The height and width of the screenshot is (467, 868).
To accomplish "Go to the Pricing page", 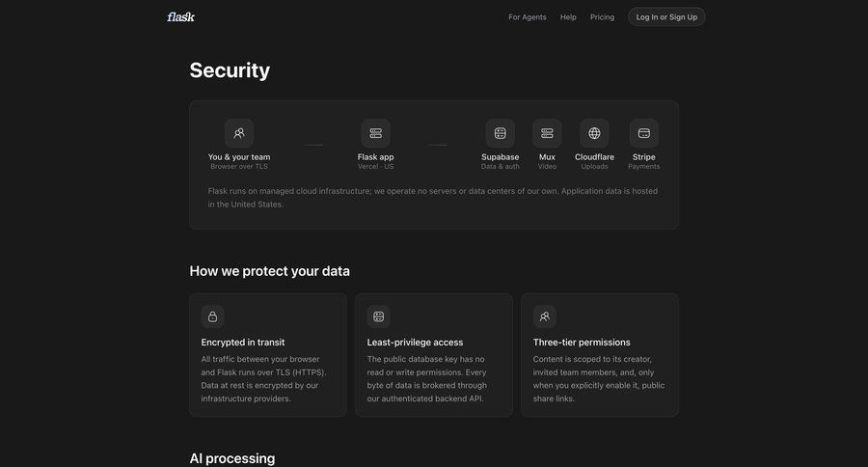I will click(602, 17).
